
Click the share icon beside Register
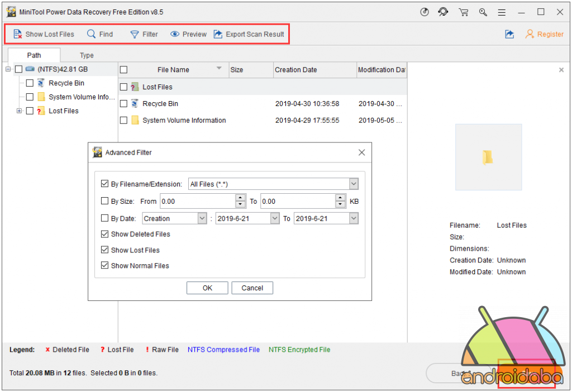pyautogui.click(x=509, y=34)
